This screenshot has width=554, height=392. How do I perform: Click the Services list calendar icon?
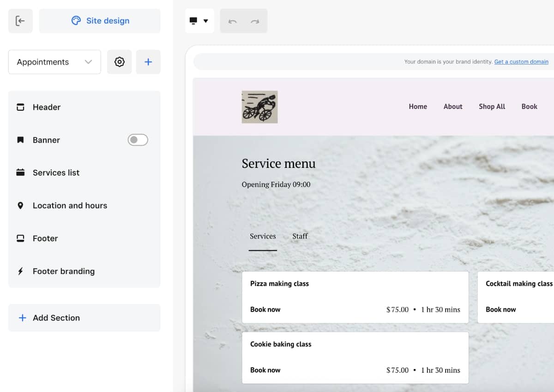click(20, 172)
